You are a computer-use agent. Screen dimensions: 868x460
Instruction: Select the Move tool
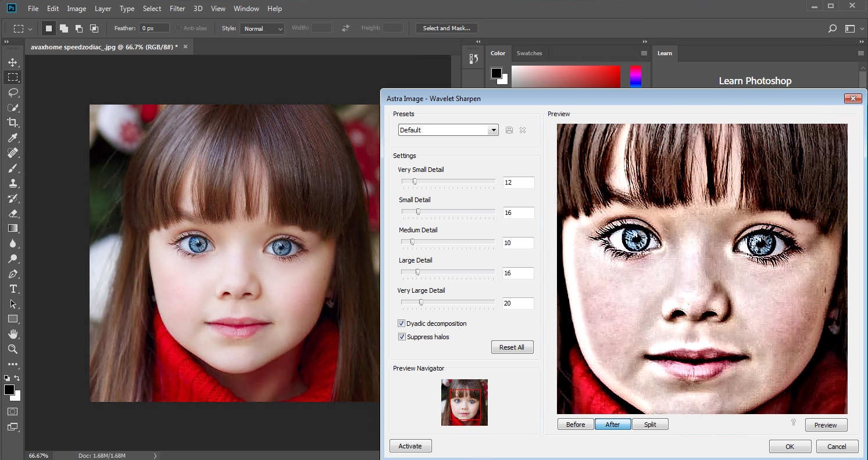(x=13, y=62)
